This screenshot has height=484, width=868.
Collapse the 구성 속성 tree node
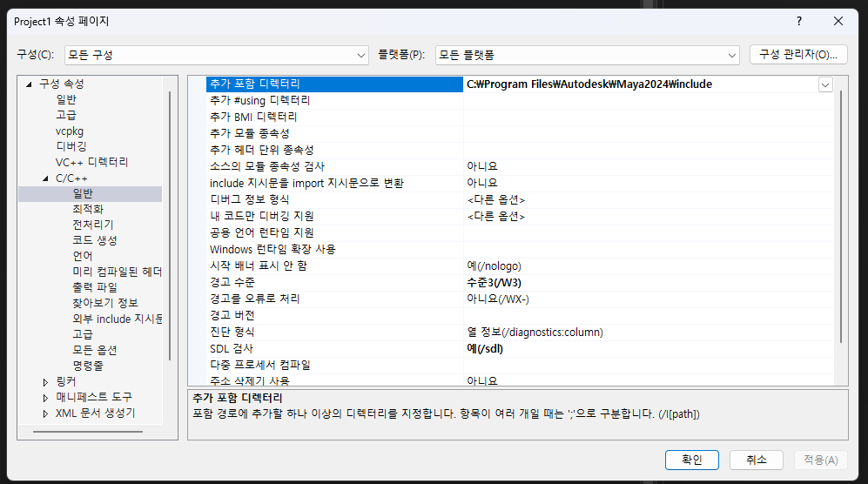29,84
